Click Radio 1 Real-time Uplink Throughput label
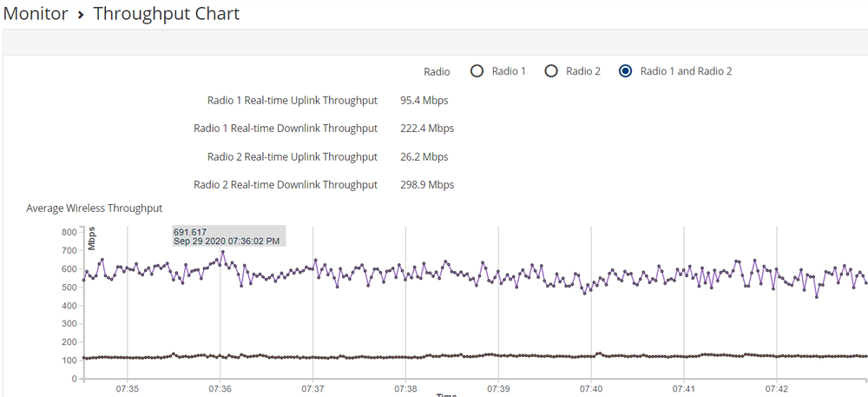The height and width of the screenshot is (397, 868). [x=293, y=101]
